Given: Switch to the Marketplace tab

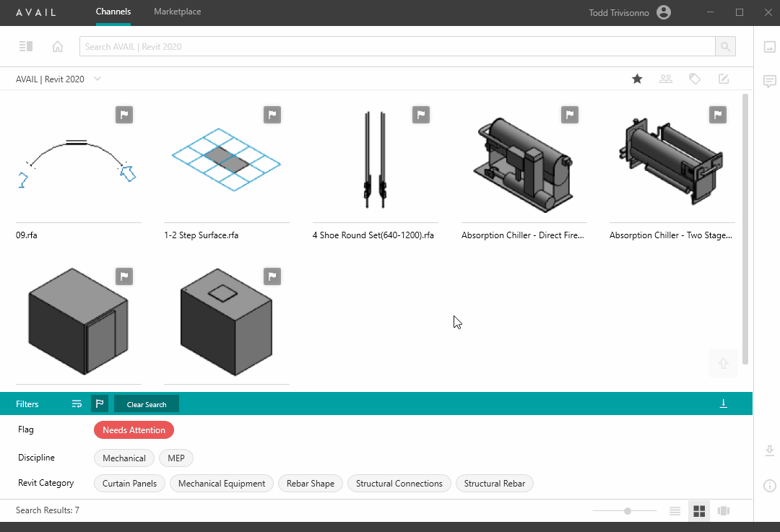Looking at the screenshot, I should 178,12.
